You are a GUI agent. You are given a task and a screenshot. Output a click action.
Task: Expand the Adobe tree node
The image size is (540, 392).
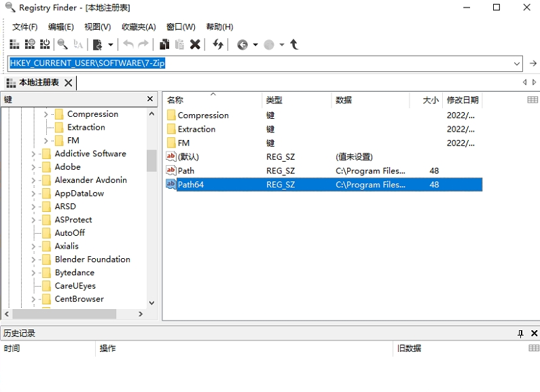click(x=33, y=167)
